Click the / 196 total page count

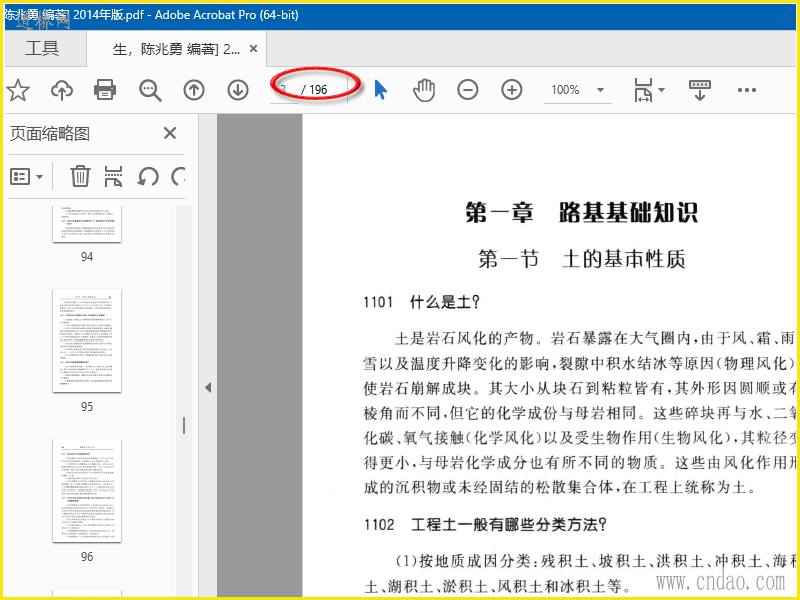point(314,90)
